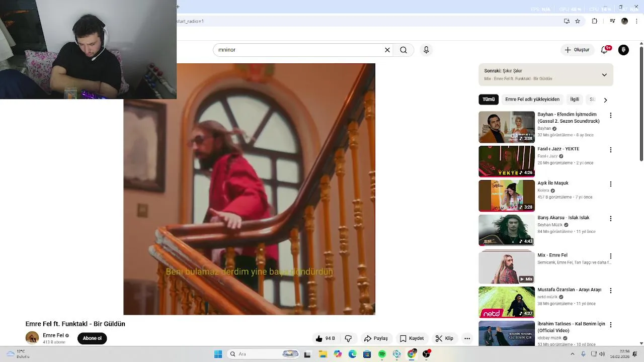644x362 pixels.
Task: Collapse the Sonraki mix panel chevron
Action: (604, 74)
